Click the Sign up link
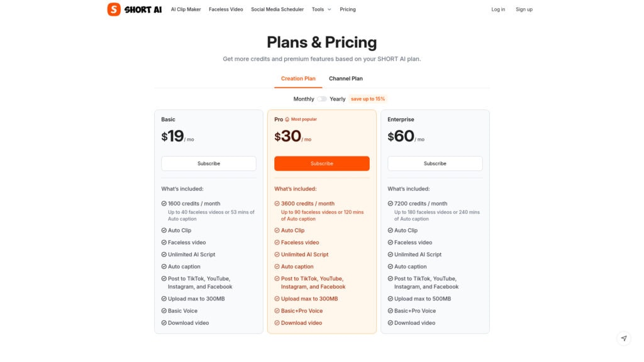The image size is (644, 362). [524, 9]
